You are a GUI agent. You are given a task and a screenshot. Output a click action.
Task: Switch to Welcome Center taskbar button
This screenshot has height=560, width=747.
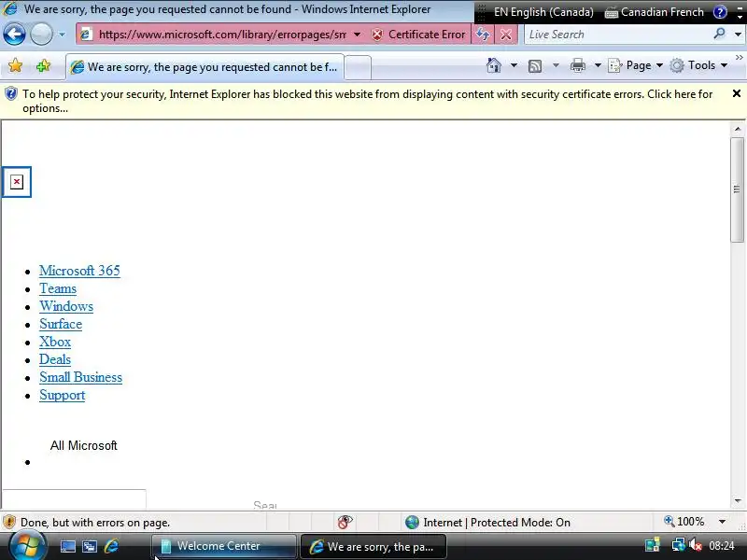224,546
